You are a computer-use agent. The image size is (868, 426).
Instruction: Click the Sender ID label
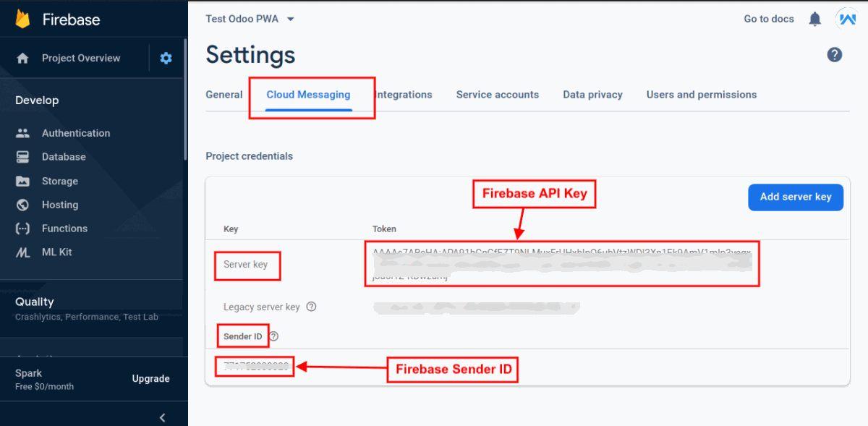pyautogui.click(x=243, y=336)
